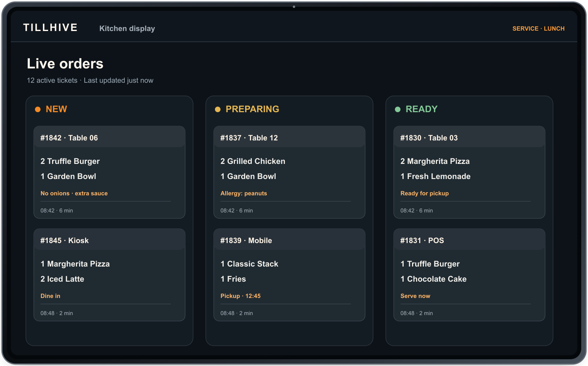This screenshot has height=366, width=588.
Task: Open the Kitchen display label
Action: coord(127,28)
